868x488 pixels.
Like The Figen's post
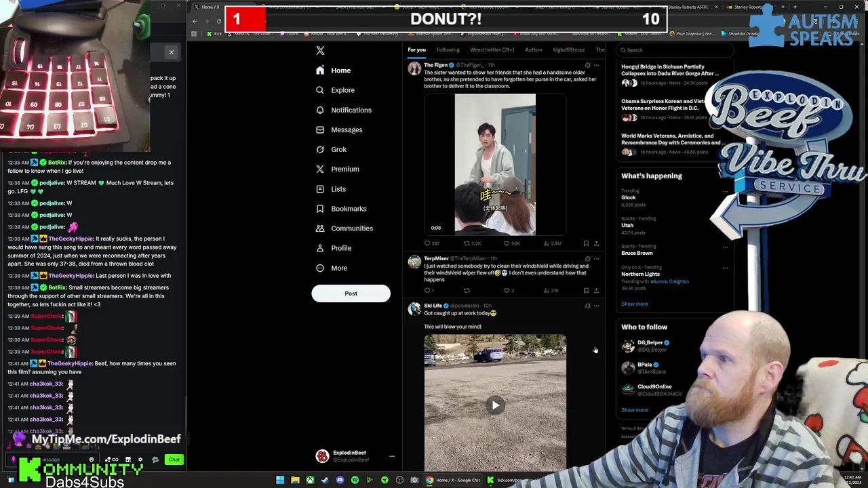tap(511, 243)
